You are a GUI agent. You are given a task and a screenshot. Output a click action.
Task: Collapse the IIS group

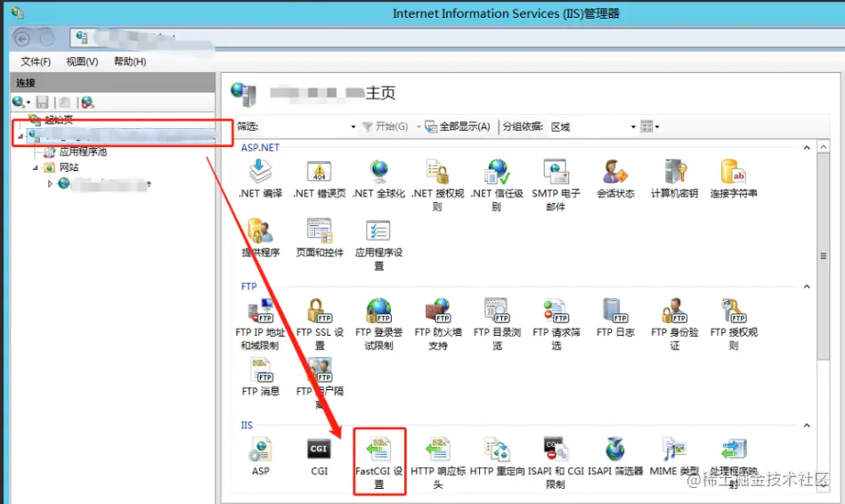[x=807, y=426]
